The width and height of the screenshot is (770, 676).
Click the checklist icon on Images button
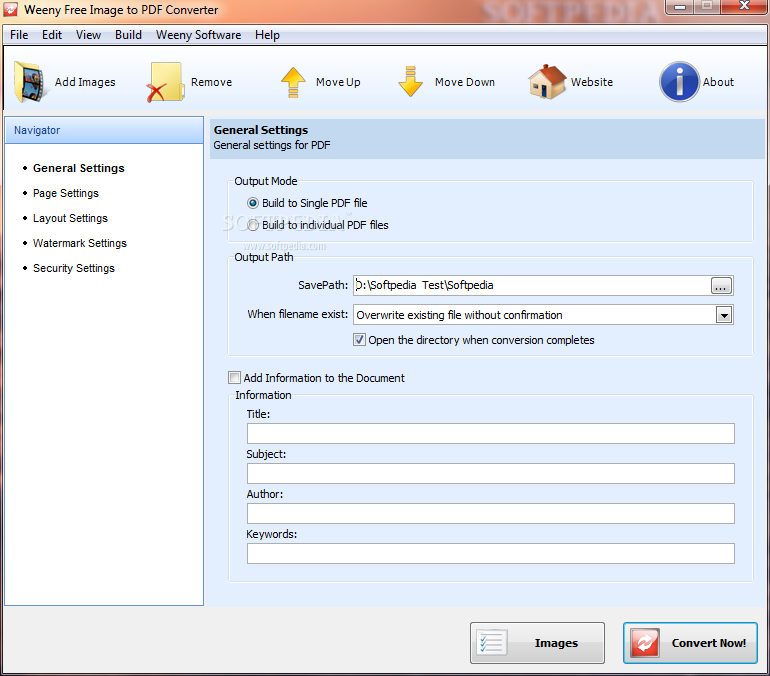click(x=491, y=642)
